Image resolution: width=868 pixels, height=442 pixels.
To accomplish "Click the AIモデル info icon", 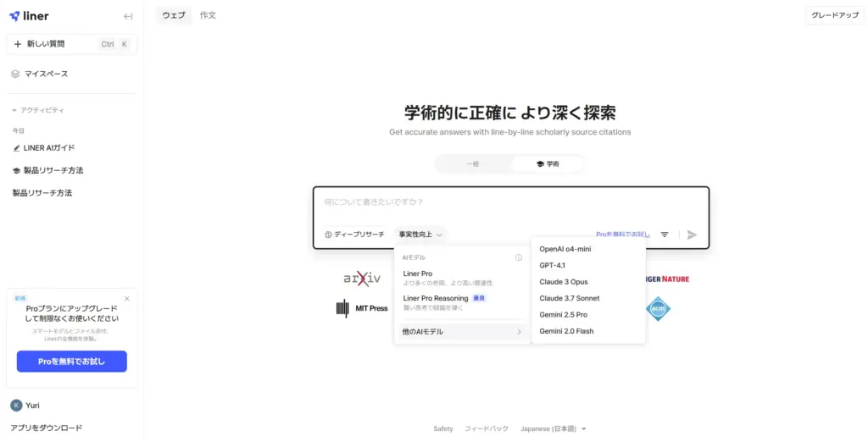I will pyautogui.click(x=518, y=257).
